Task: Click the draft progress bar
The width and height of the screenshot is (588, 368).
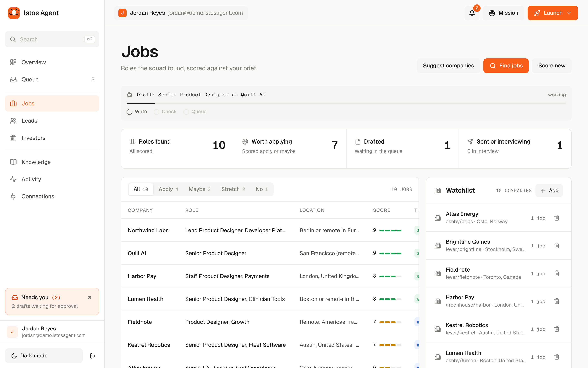Action: 346,103
